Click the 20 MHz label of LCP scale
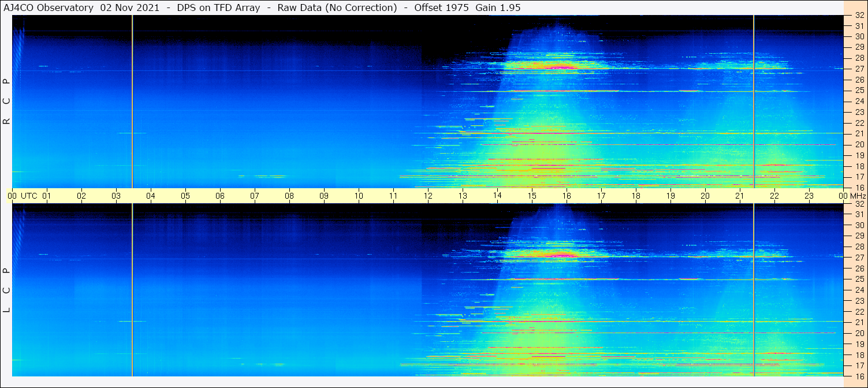 point(859,333)
